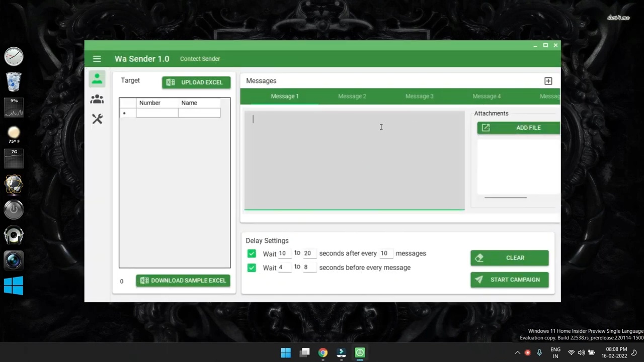Screen dimensions: 644x362
Task: Click the Clear button
Action: coord(510,258)
